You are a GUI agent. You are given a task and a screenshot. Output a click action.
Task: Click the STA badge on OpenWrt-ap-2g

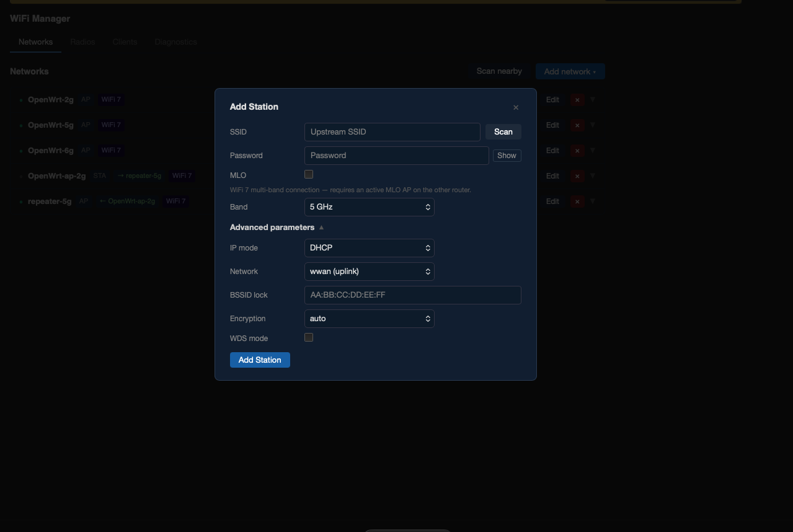tap(100, 175)
